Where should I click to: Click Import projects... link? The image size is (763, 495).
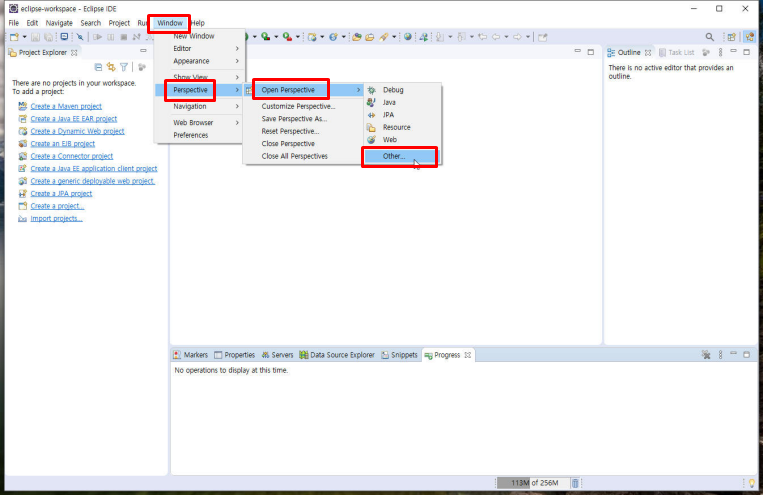[x=56, y=219]
